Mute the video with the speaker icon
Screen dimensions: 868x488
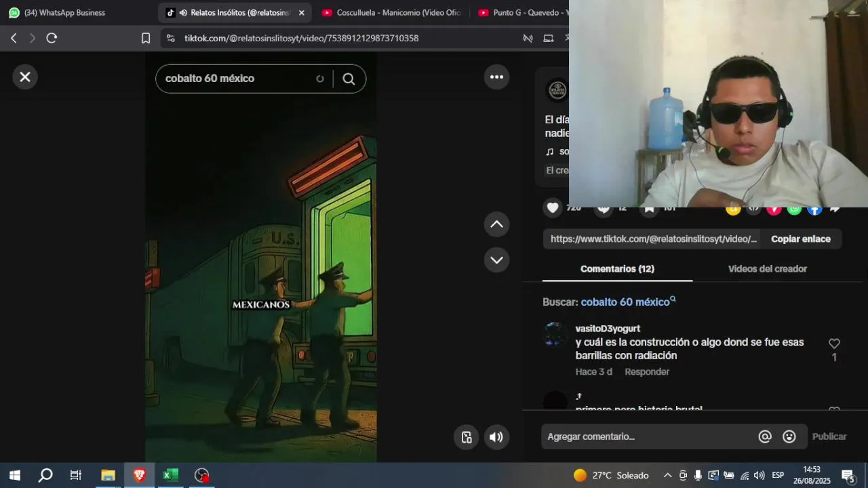pyautogui.click(x=496, y=437)
